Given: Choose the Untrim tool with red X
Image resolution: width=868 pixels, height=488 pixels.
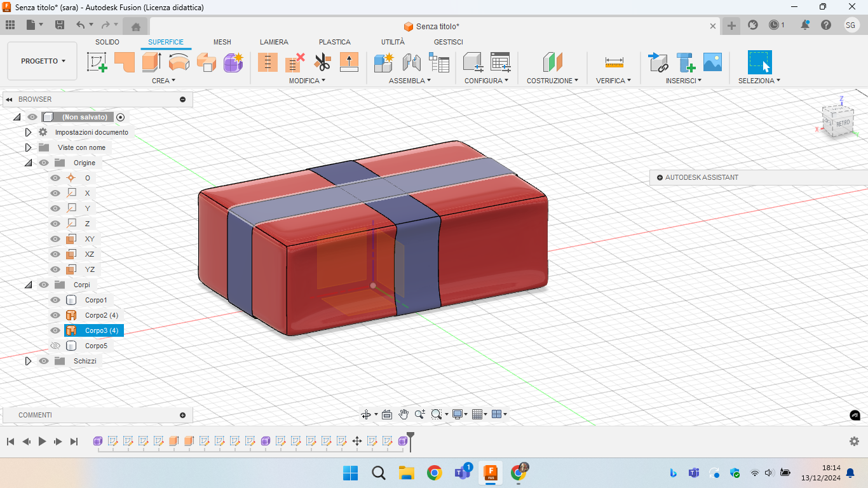Looking at the screenshot, I should point(295,62).
